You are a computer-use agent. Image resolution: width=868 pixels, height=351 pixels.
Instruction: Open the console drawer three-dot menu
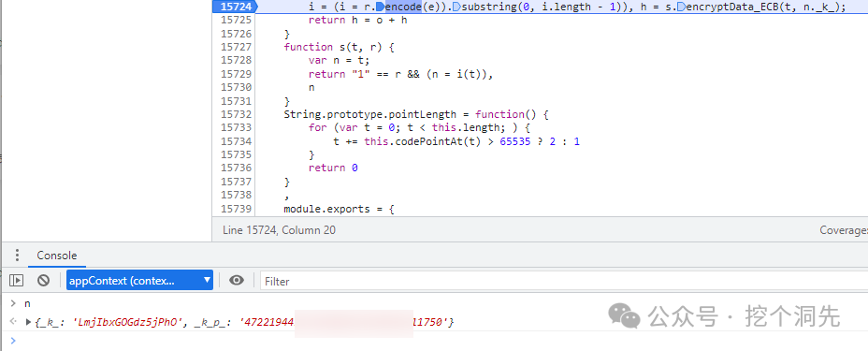(x=17, y=256)
